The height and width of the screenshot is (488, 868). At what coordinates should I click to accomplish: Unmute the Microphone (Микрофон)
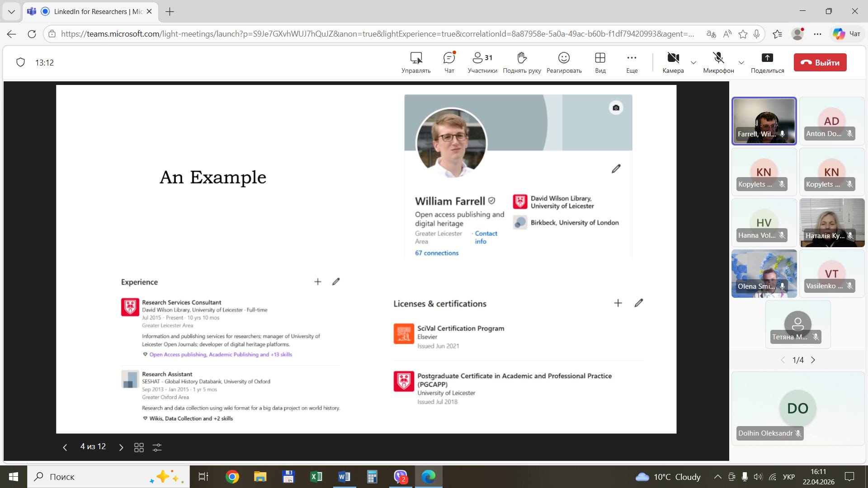(718, 62)
